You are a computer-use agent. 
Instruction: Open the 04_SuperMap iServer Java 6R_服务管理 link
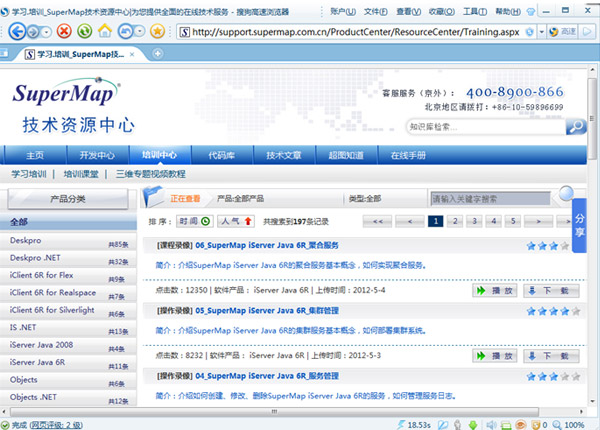coord(267,376)
